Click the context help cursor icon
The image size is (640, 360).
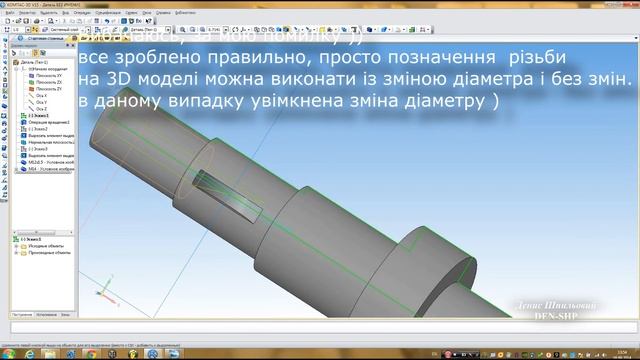click(x=149, y=21)
